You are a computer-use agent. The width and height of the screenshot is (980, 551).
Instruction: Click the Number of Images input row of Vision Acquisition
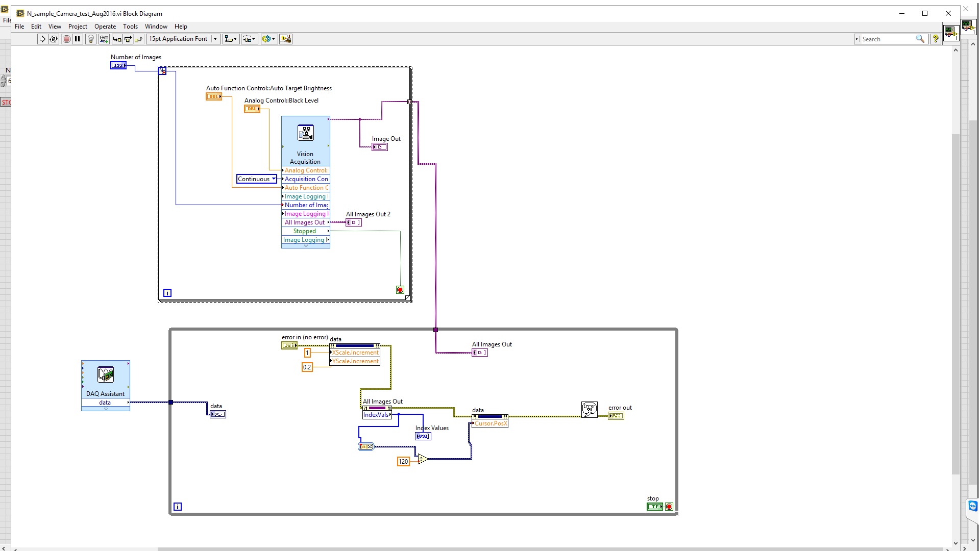coord(306,205)
